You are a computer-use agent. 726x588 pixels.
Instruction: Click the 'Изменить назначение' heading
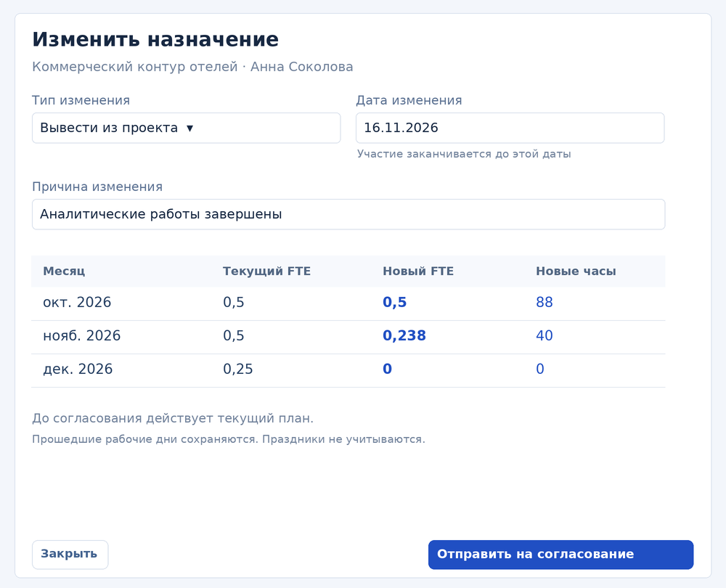pos(155,39)
